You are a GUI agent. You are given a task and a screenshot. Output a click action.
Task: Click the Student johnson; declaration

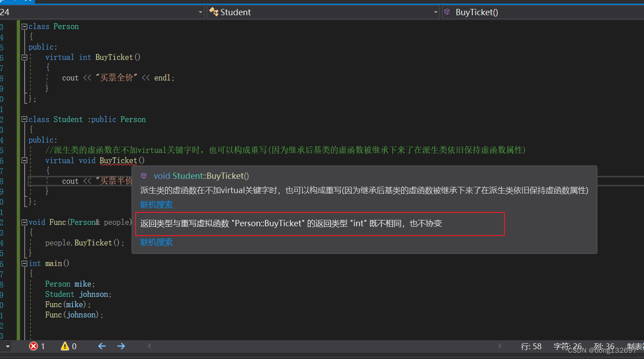coord(79,294)
